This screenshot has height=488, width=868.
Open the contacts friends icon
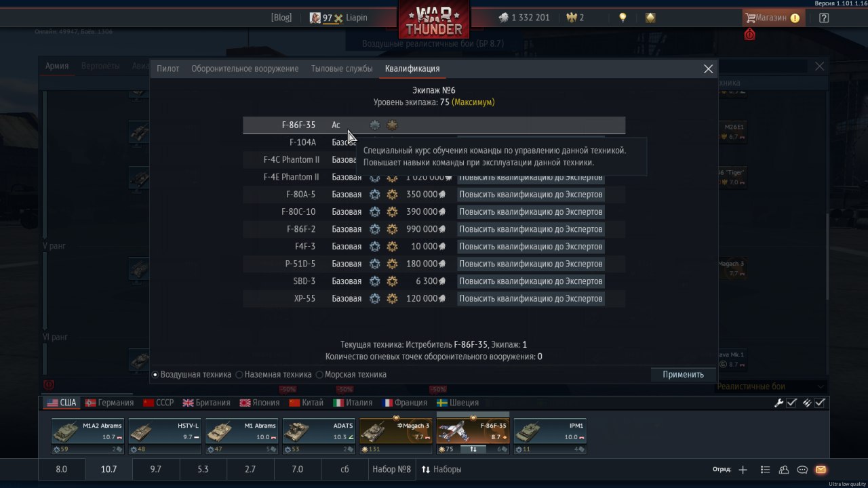784,470
